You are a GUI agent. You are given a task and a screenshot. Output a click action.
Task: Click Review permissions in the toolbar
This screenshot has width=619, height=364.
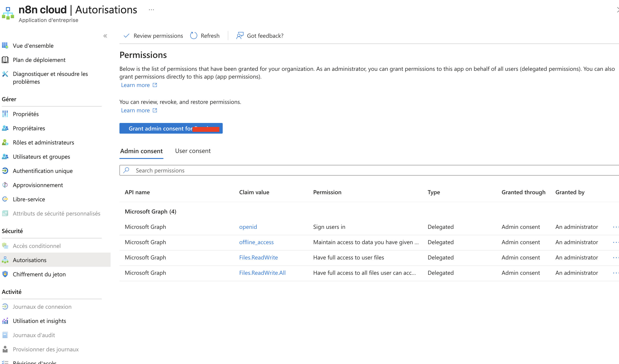[x=153, y=36]
